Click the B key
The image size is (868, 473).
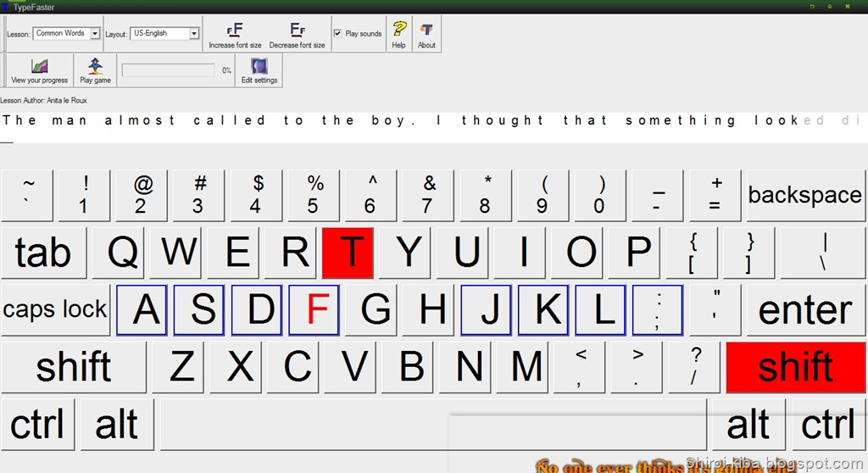point(408,367)
